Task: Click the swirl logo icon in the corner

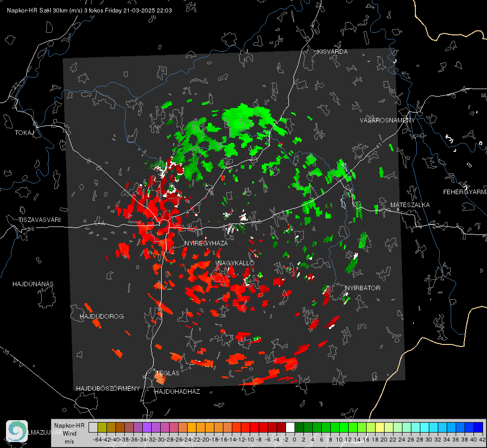Action: click(17, 431)
